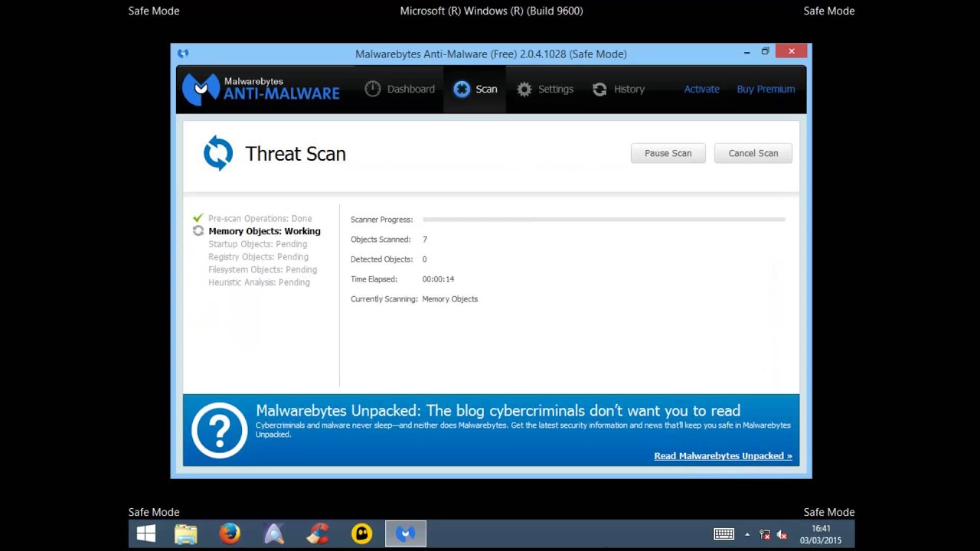Select 'Memory Objects: Working' step
The image size is (980, 551).
pyautogui.click(x=264, y=231)
